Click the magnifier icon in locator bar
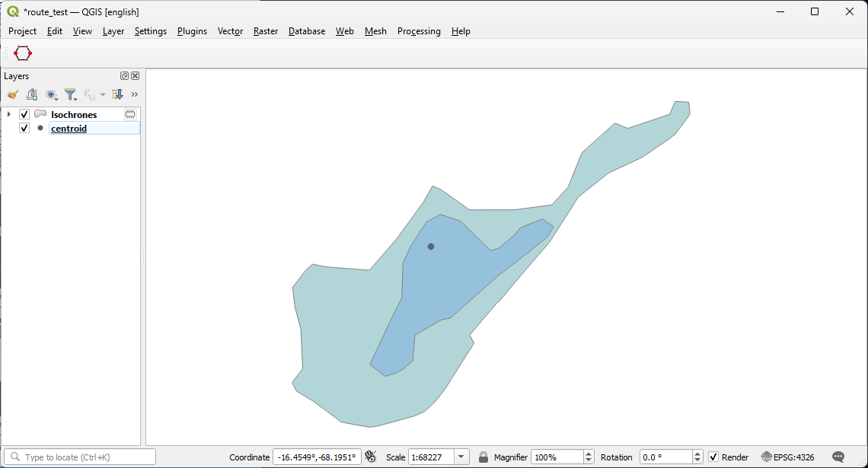 click(15, 457)
